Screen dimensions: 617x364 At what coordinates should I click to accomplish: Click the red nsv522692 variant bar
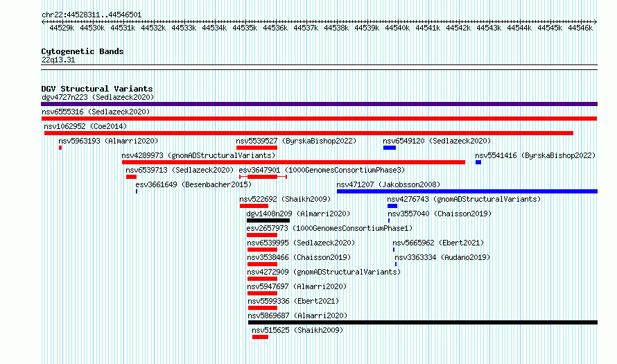(x=254, y=206)
